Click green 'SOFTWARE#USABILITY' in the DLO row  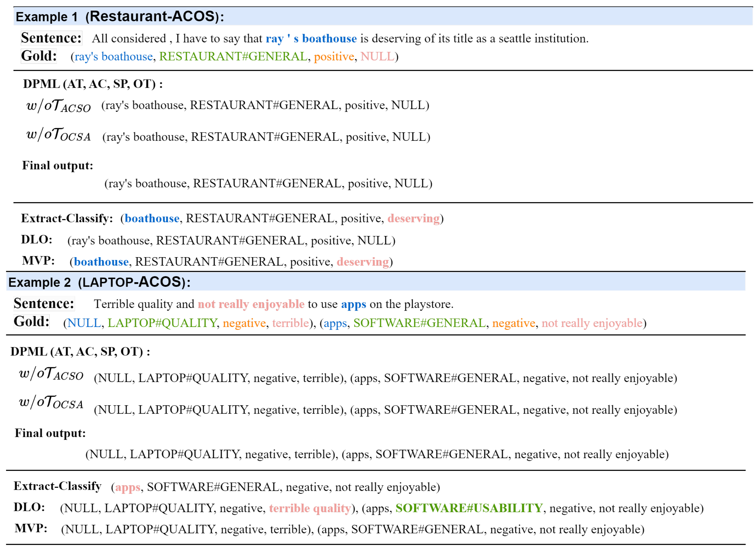tap(469, 508)
